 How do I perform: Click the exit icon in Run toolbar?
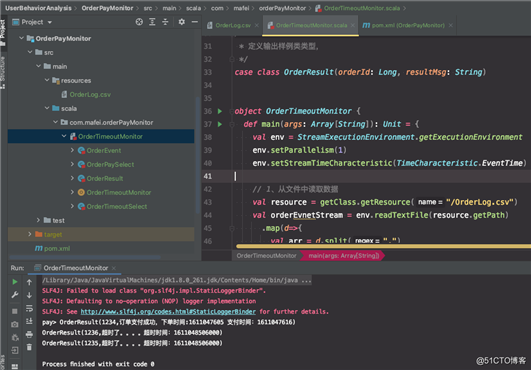[x=15, y=350]
